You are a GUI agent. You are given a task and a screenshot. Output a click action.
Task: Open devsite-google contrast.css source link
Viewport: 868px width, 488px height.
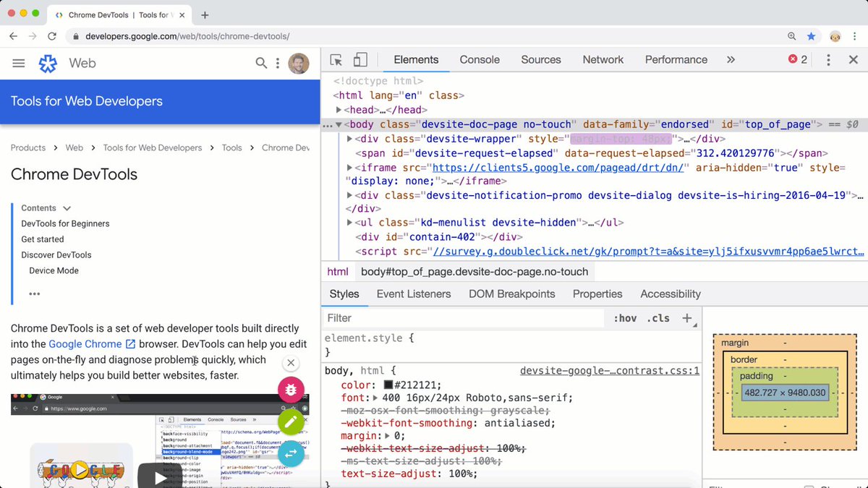pos(610,371)
